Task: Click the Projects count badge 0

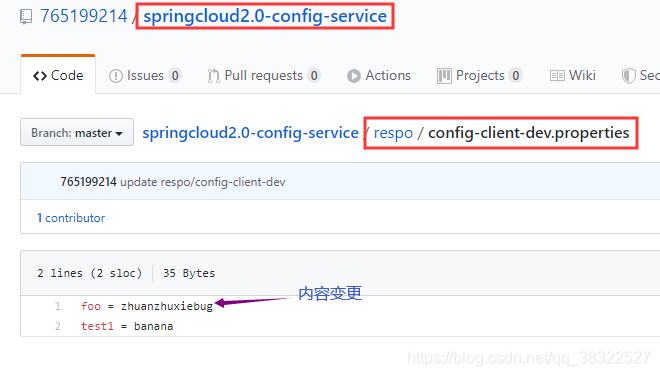Action: (x=516, y=76)
